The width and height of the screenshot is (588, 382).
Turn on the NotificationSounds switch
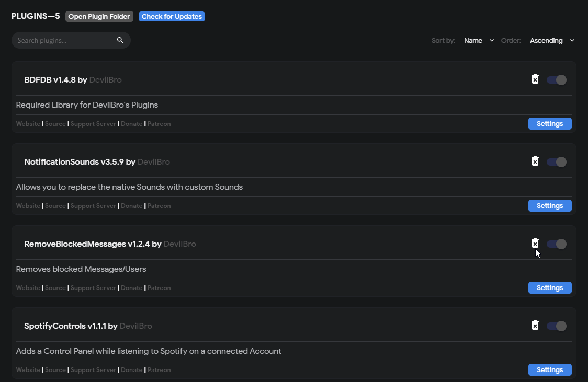(556, 161)
